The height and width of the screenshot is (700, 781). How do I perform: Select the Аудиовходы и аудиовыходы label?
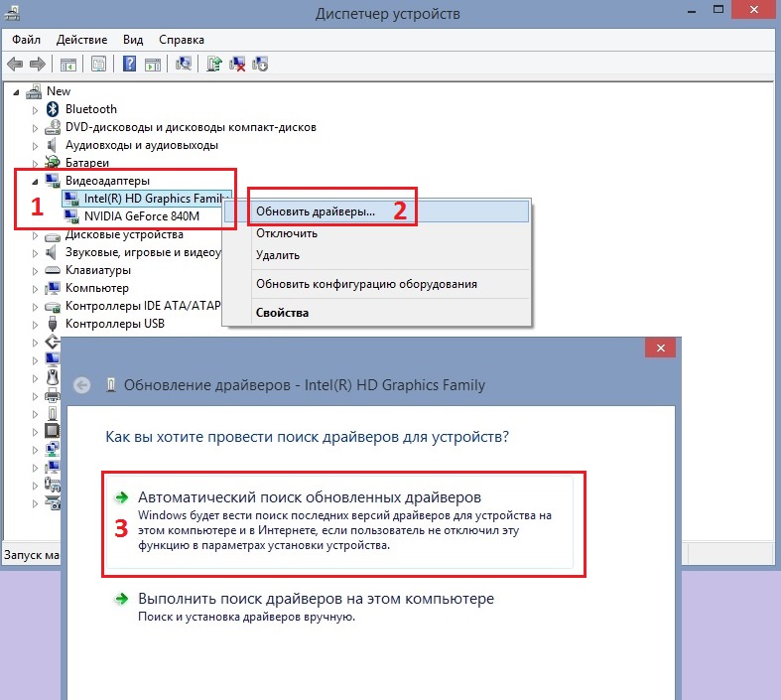[142, 145]
